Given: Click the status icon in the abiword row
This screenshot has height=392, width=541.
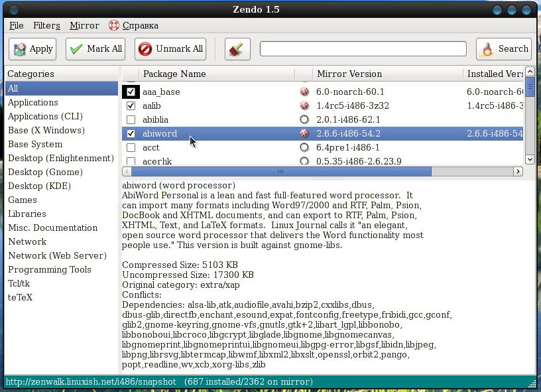Looking at the screenshot, I should pyautogui.click(x=304, y=133).
